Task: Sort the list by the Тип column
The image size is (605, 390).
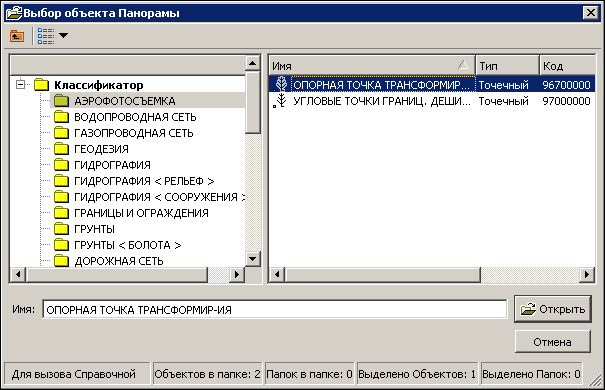Action: coord(507,66)
